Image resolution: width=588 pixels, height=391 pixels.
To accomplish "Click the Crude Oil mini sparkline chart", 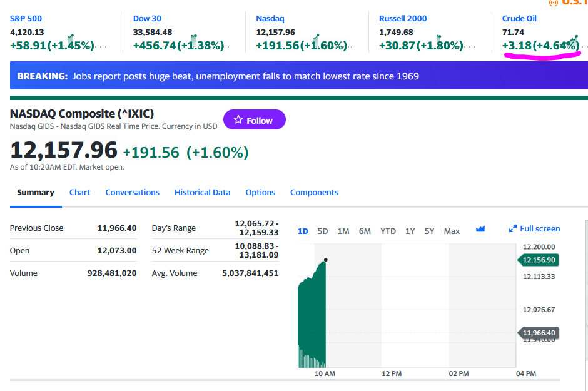I will [574, 41].
